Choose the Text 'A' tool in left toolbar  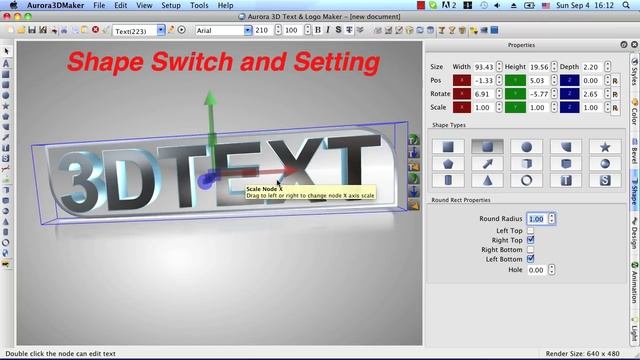point(6,63)
